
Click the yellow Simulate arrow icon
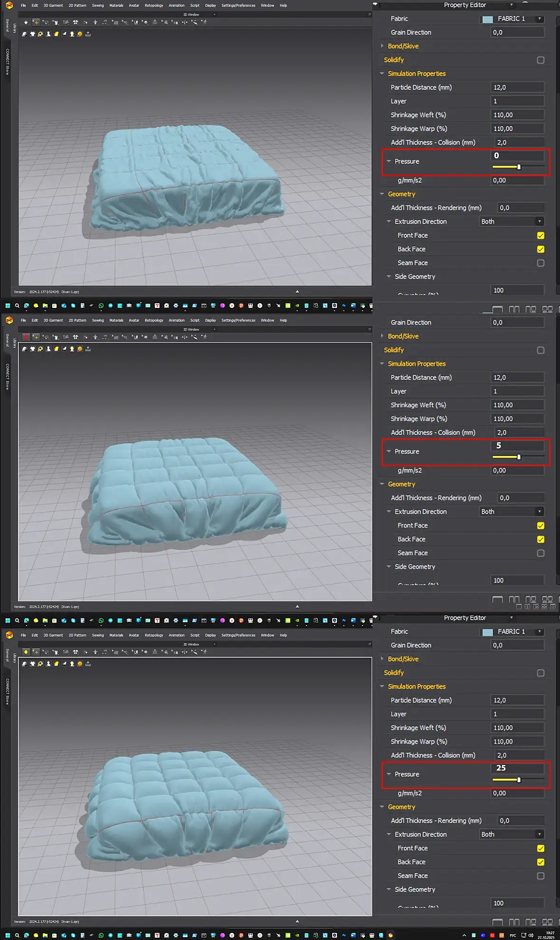[26, 652]
